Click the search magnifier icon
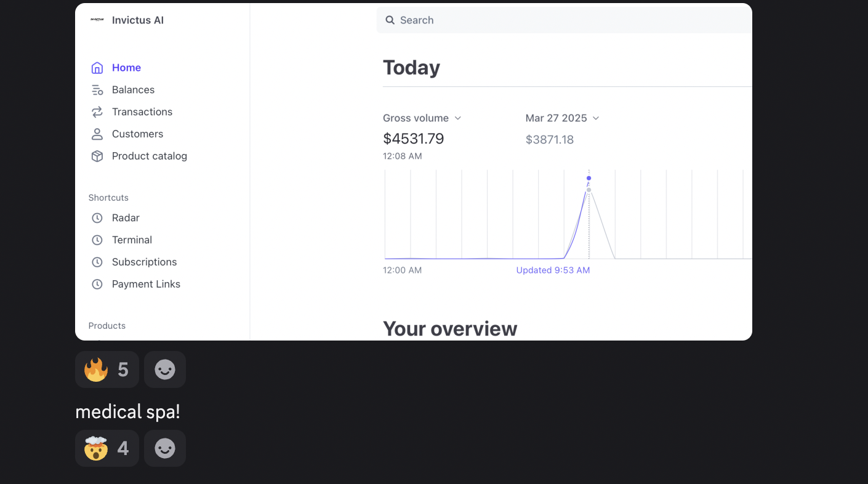868x484 pixels. click(x=390, y=20)
